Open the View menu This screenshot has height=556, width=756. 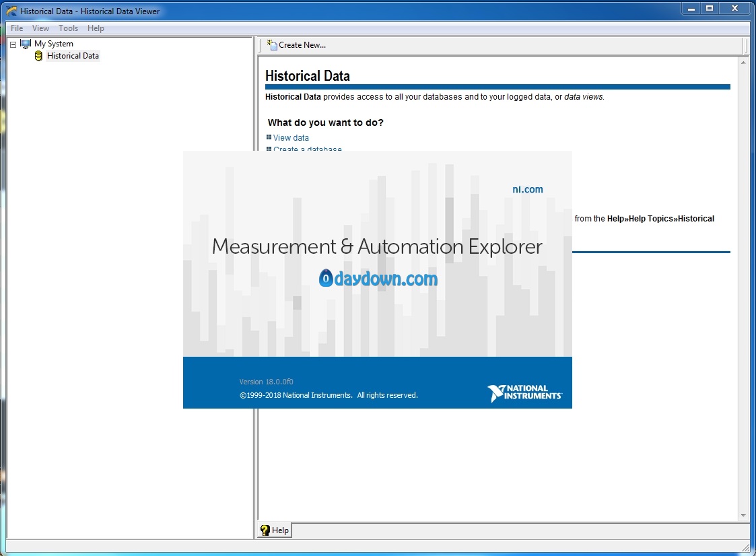(x=40, y=28)
